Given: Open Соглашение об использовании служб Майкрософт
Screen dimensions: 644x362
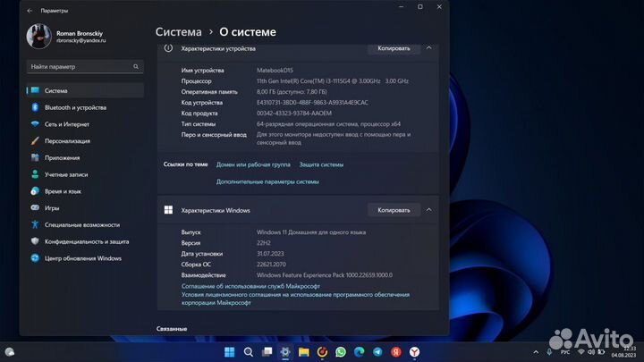Looking at the screenshot, I should (x=250, y=286).
